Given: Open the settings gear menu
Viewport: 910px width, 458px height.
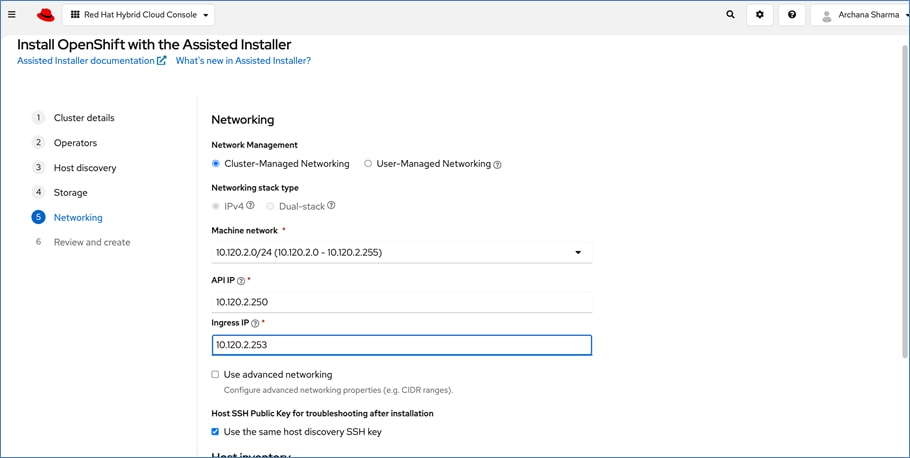Looking at the screenshot, I should (x=760, y=15).
